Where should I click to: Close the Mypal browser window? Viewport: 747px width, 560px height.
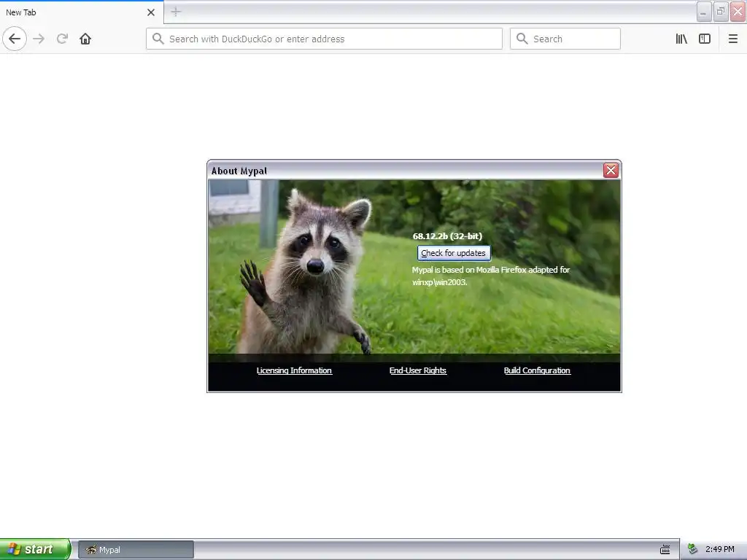click(x=738, y=12)
